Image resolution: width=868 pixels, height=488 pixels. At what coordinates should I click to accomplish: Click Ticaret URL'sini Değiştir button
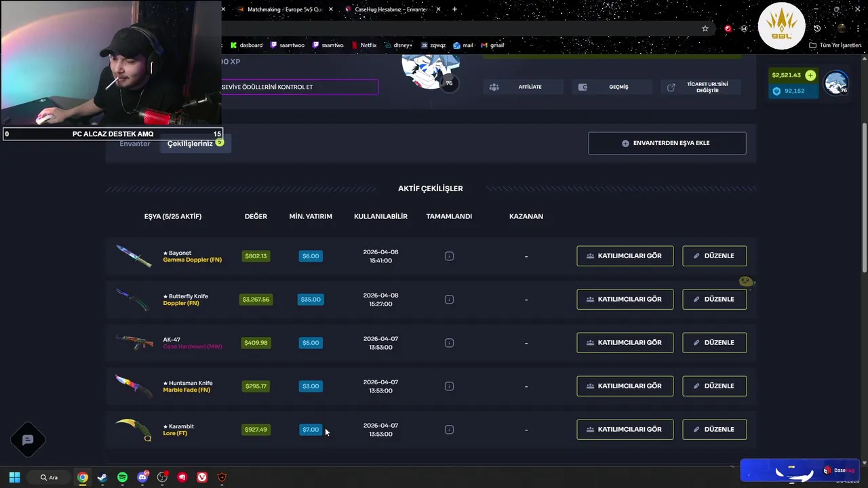[701, 87]
